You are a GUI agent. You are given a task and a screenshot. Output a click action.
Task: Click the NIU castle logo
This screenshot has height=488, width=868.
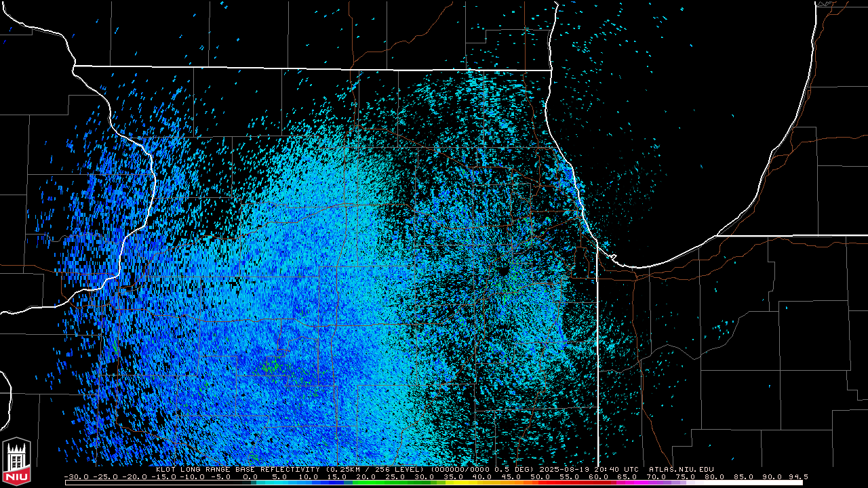coord(17,463)
